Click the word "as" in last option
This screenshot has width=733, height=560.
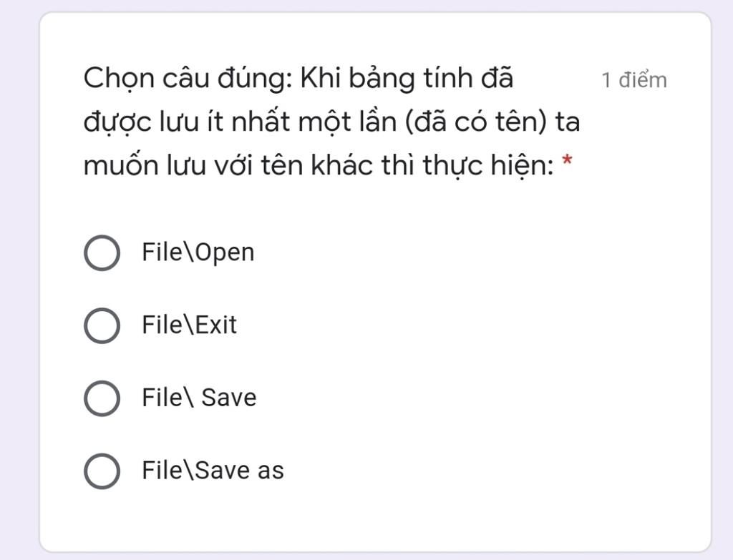click(271, 471)
